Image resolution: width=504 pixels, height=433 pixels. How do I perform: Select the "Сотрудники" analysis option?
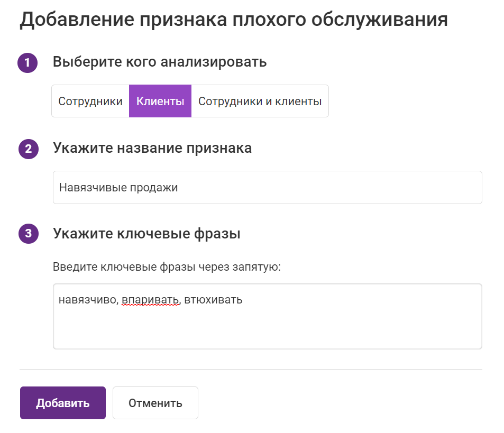point(90,101)
